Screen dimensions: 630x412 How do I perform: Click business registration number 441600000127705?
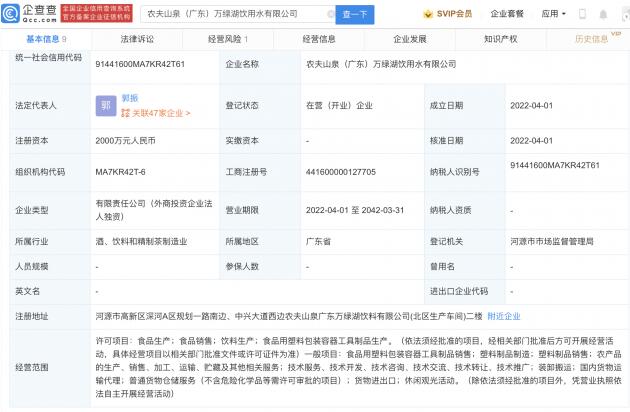[341, 172]
